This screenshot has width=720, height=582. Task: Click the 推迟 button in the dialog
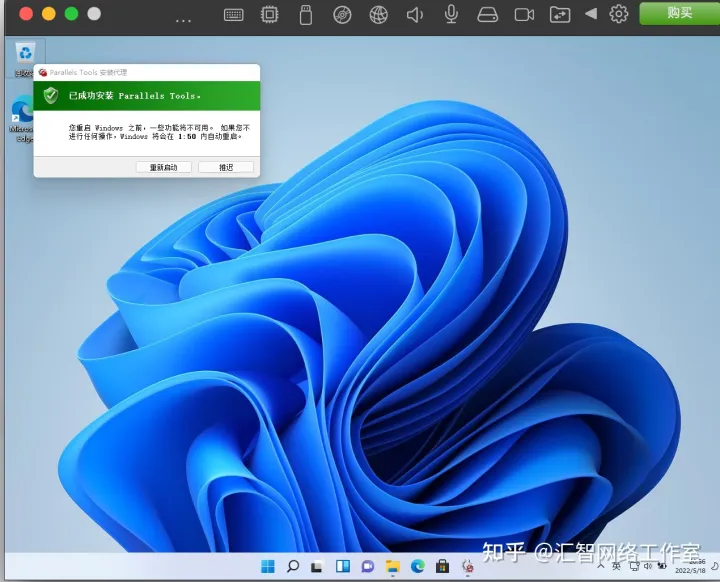pos(226,167)
